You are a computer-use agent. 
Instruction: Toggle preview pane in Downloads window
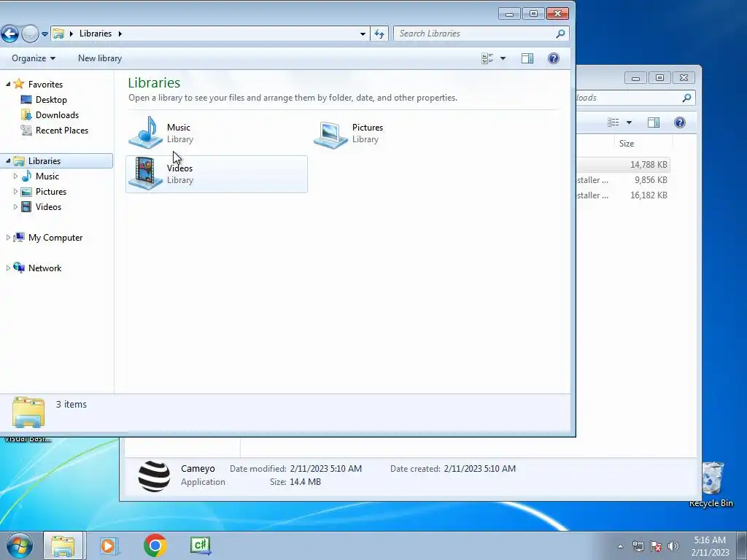(654, 122)
